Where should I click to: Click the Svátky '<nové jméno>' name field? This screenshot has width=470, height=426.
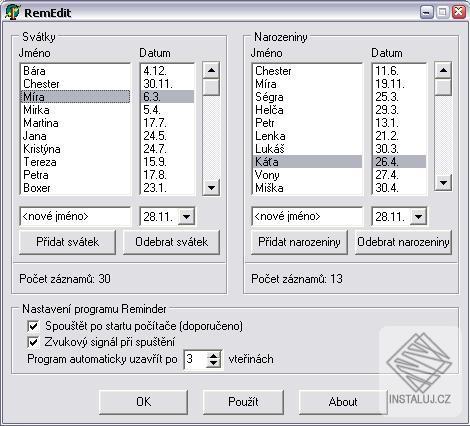[x=75, y=217]
